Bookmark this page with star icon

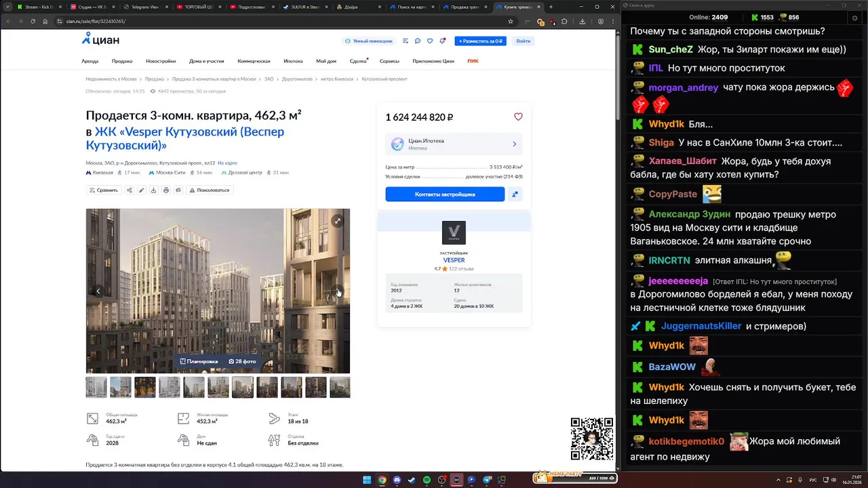tap(511, 21)
